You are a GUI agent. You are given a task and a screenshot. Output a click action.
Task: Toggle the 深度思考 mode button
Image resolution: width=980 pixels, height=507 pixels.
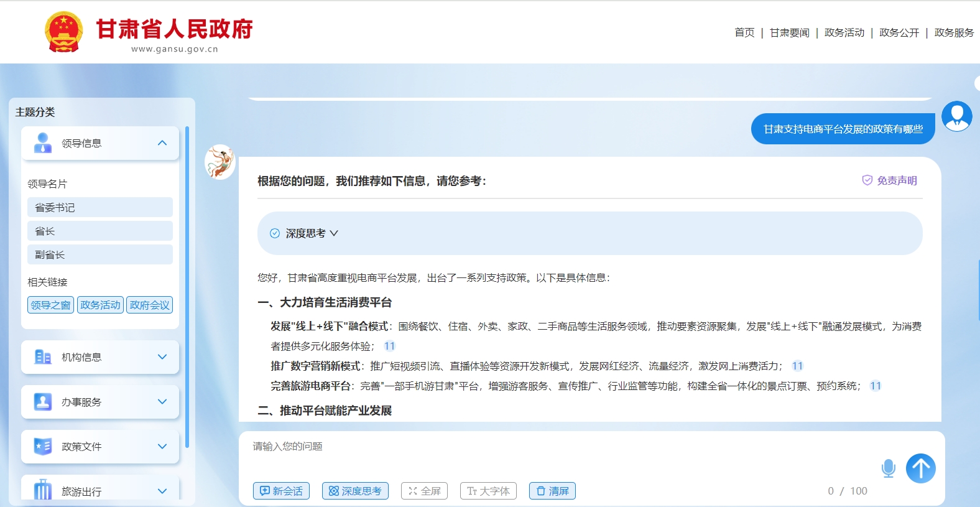355,491
